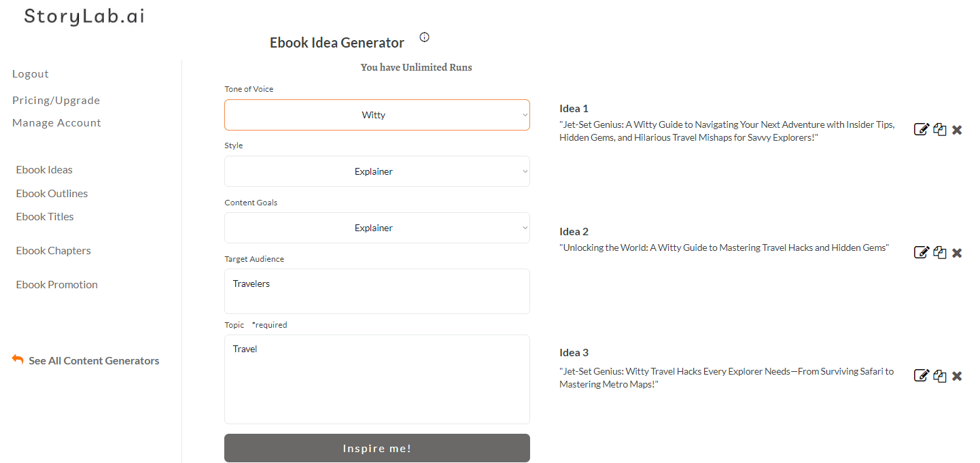The image size is (980, 463).
Task: Edit Idea 3 with the pencil icon
Action: click(x=922, y=375)
